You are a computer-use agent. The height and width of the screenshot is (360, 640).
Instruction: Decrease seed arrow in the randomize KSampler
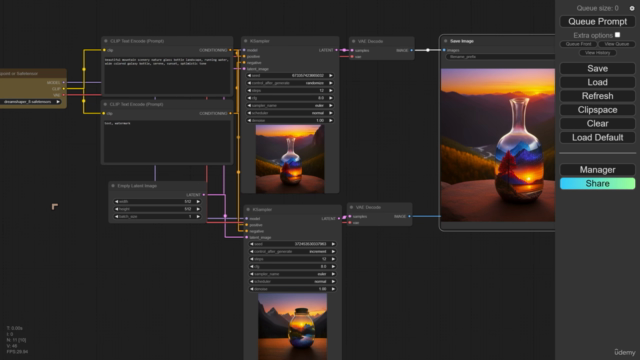click(249, 76)
